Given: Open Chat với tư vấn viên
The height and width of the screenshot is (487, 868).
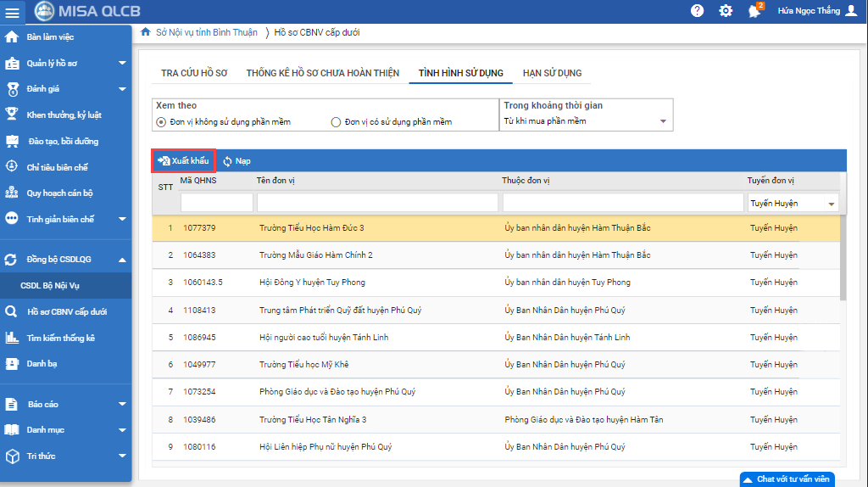Looking at the screenshot, I should coord(787,479).
